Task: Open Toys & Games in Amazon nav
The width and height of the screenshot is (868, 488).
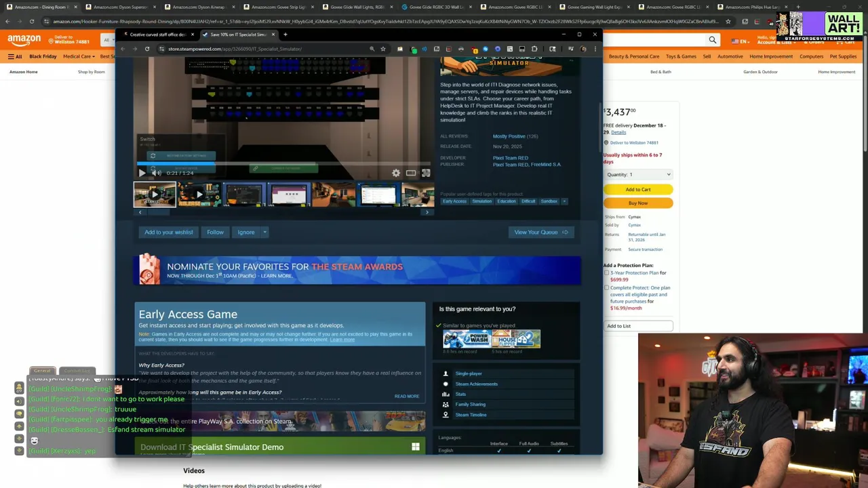Action: 681,56
